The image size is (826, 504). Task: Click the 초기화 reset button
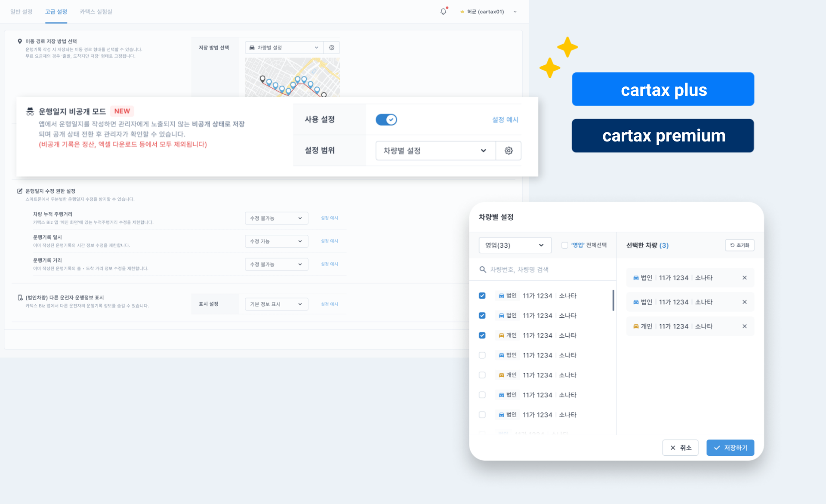(x=740, y=245)
